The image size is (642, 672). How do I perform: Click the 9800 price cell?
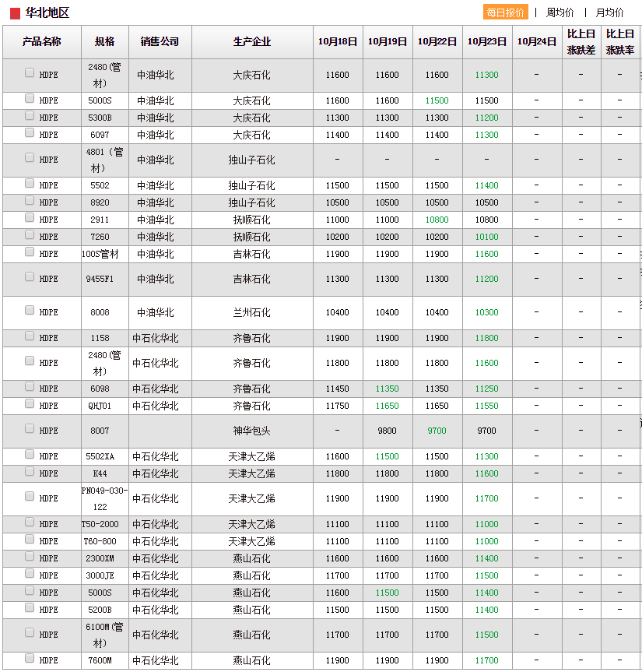coord(388,431)
